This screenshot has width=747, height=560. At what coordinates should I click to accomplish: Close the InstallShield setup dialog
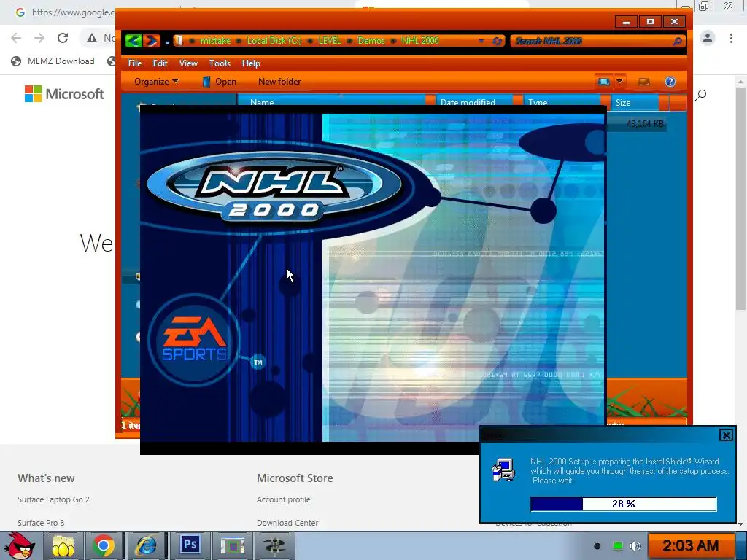coord(726,435)
